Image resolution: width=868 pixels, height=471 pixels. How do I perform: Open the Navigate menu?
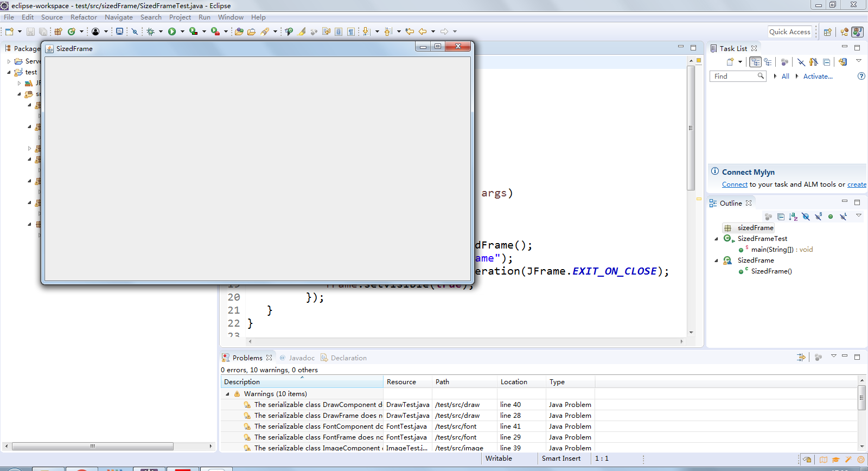[x=119, y=17]
